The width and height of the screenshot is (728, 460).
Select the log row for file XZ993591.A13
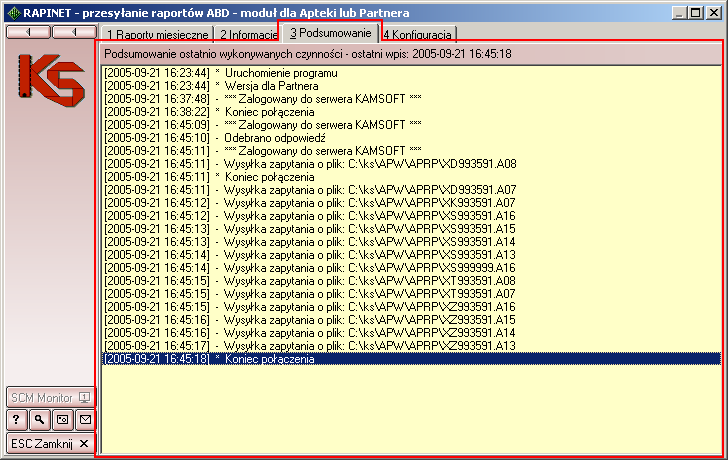coord(411,346)
